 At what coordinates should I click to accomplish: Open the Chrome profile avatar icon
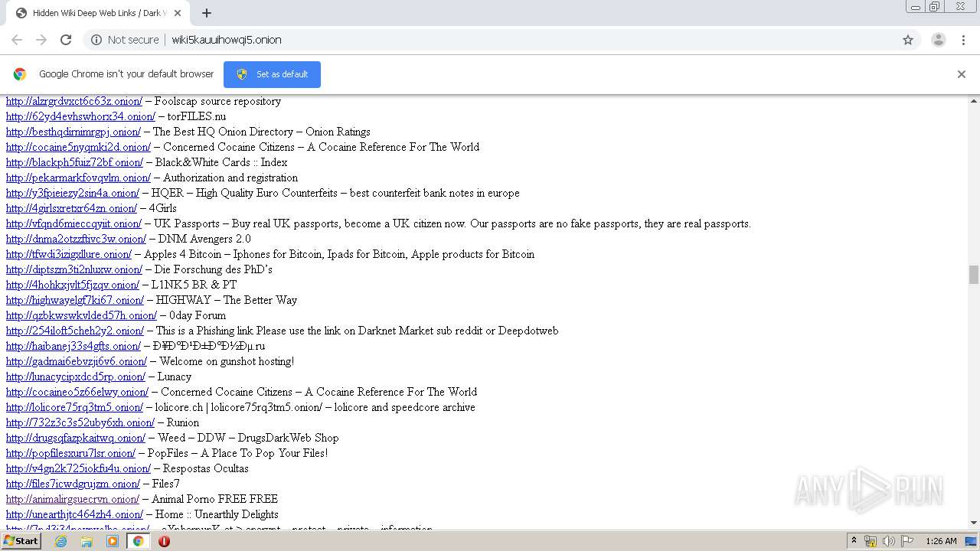click(938, 40)
